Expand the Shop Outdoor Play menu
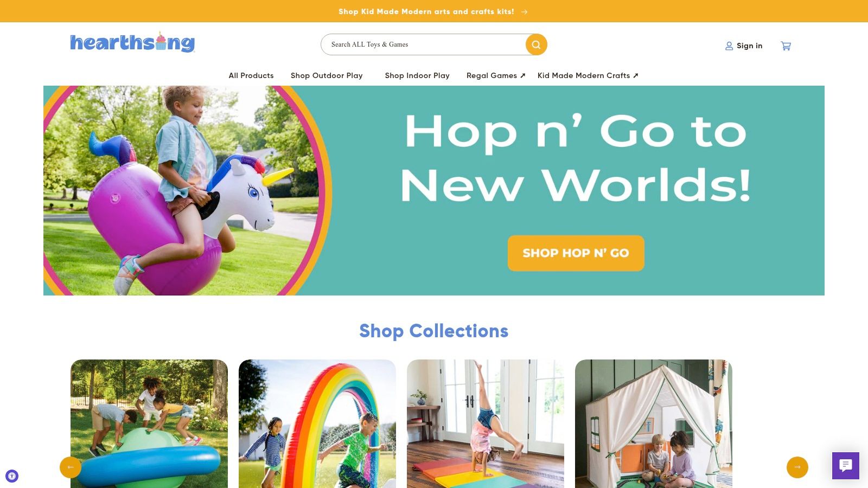 327,75
